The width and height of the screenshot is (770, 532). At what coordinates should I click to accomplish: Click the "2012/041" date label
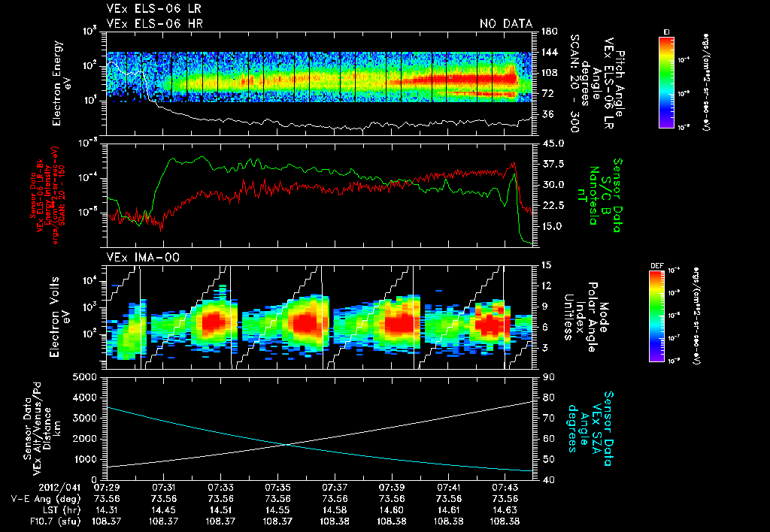click(59, 488)
